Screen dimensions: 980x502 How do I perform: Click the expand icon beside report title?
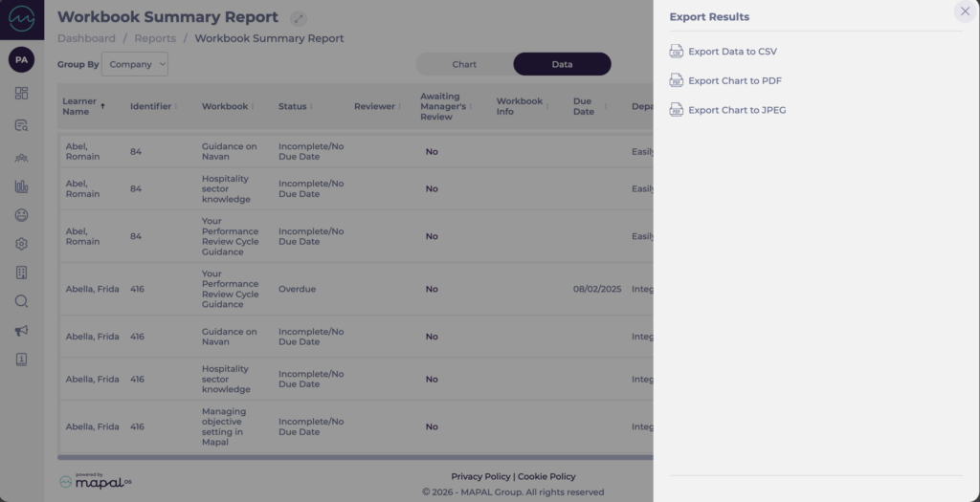click(299, 18)
